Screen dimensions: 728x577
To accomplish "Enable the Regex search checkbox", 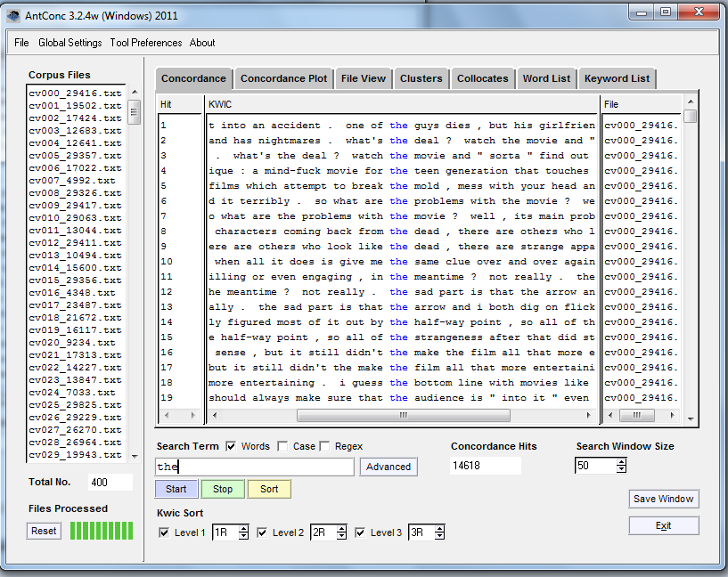I will 325,446.
